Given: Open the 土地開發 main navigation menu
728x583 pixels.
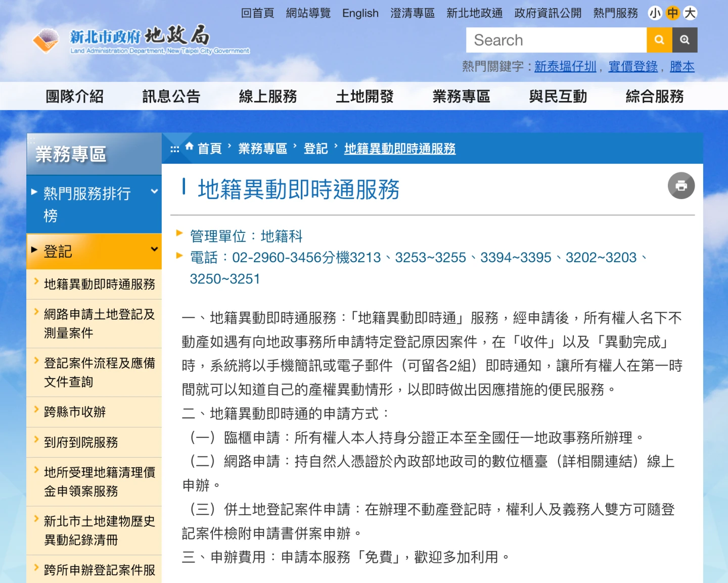Looking at the screenshot, I should coord(365,96).
